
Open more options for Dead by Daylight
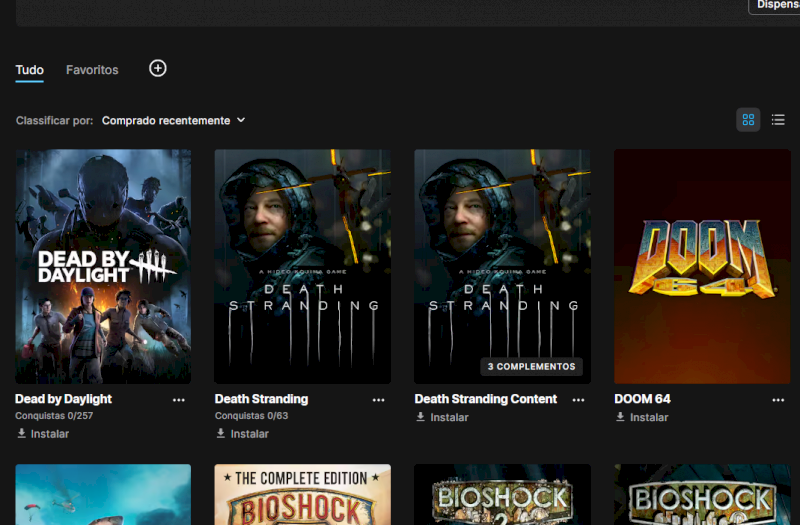(179, 400)
